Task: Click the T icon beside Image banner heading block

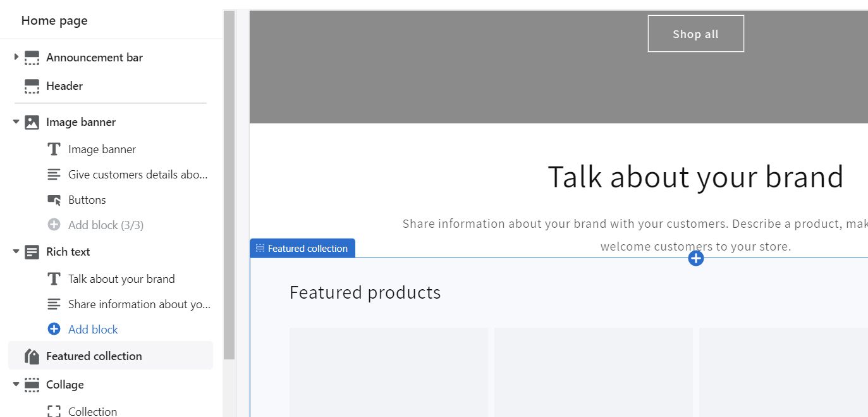Action: click(54, 149)
